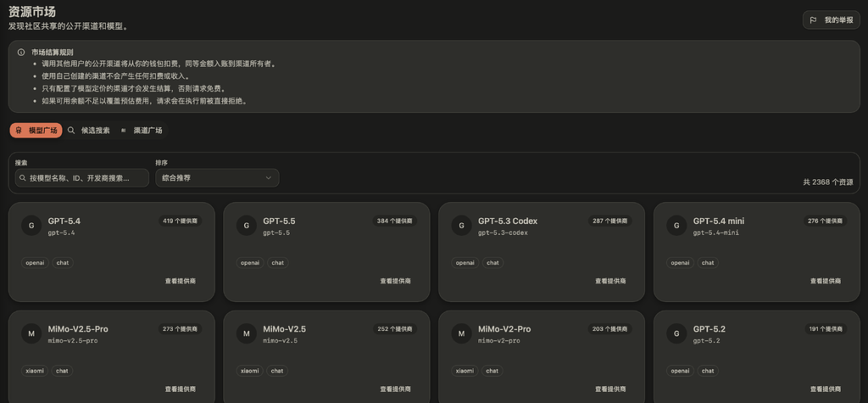Image resolution: width=868 pixels, height=403 pixels.
Task: Click the xiaomi tag on MiMo-V2-Pro card
Action: point(465,371)
